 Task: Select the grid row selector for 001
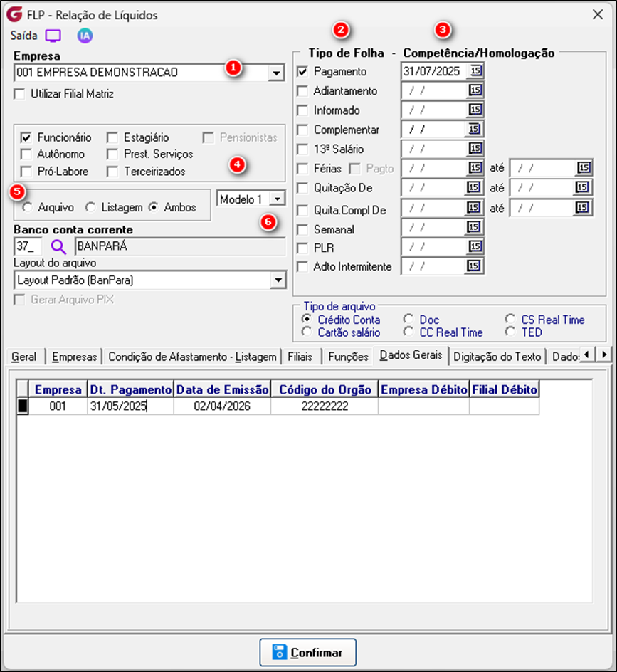click(x=22, y=406)
